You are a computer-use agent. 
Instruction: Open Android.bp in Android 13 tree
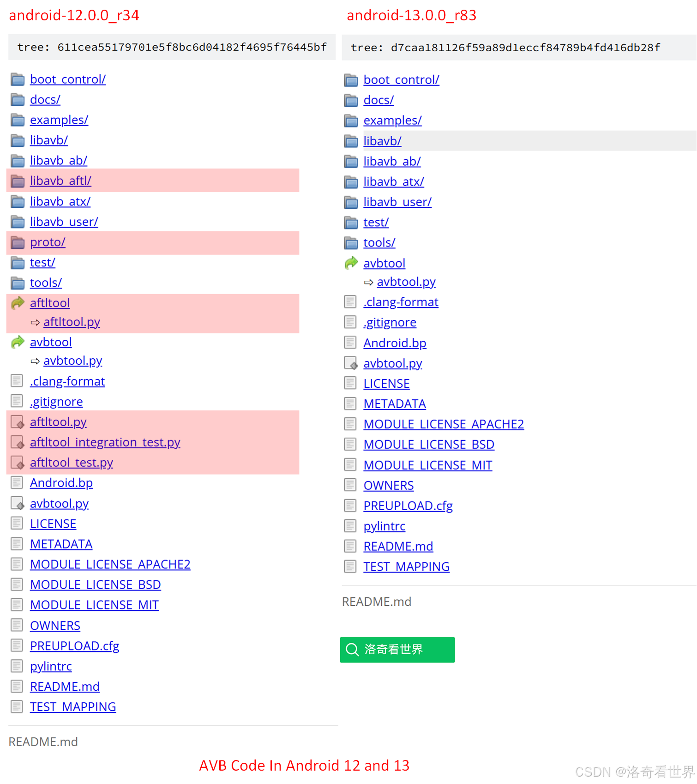[x=395, y=343]
